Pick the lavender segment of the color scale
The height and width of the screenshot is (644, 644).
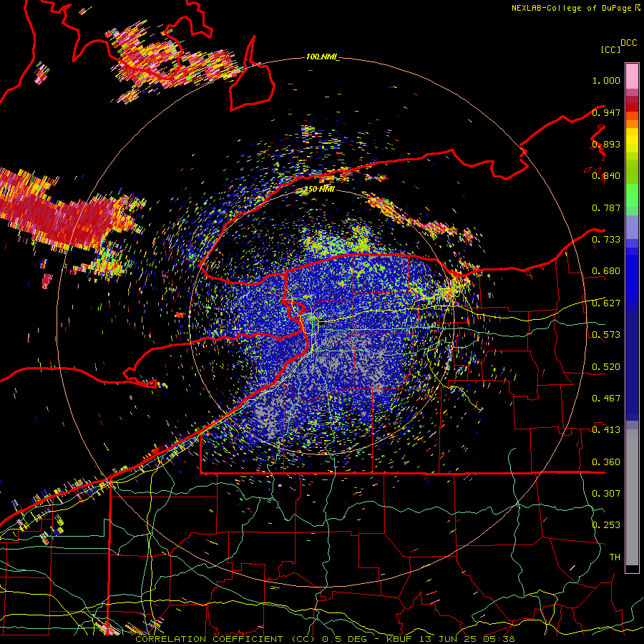pos(632,227)
